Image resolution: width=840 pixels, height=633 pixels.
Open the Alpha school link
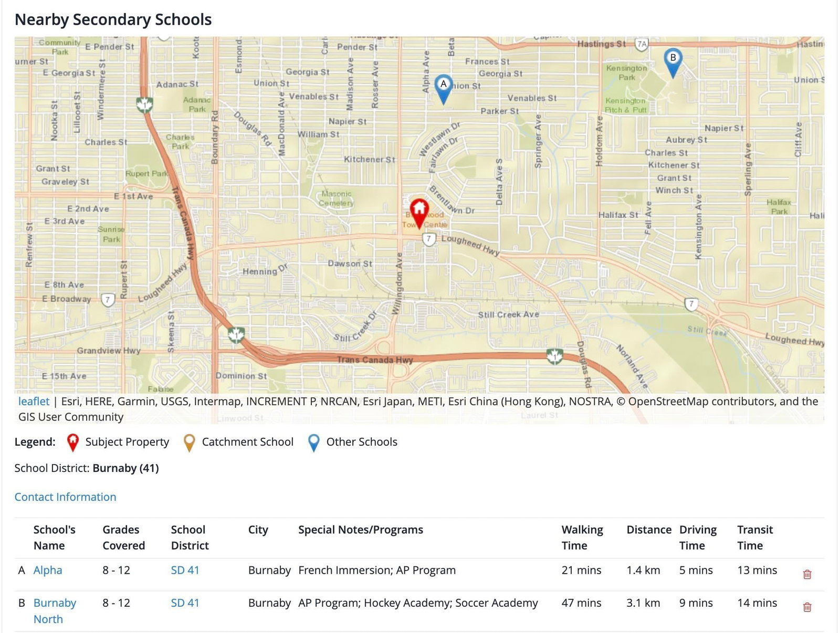48,570
